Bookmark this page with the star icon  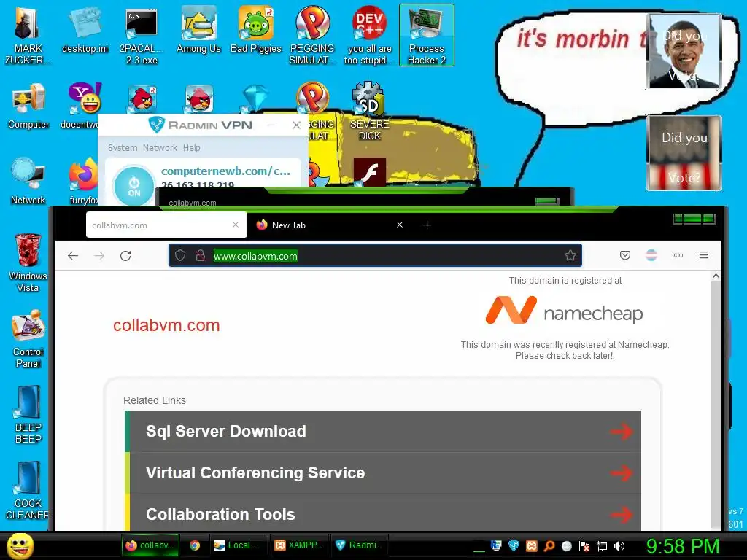pos(570,256)
